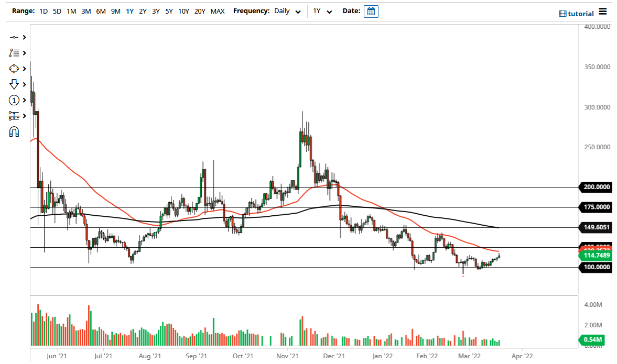The width and height of the screenshot is (617, 364).
Task: Select the 1D range tab
Action: [x=44, y=10]
